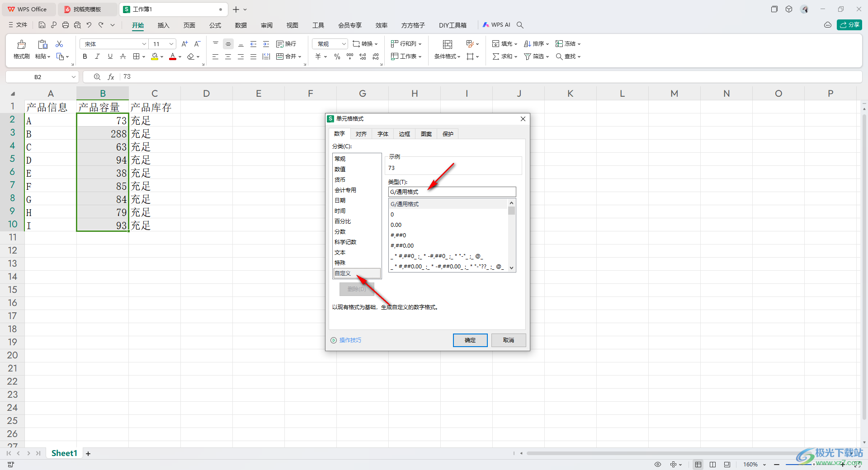Click the 分享 share button
Image resolution: width=868 pixels, height=470 pixels.
(x=849, y=25)
